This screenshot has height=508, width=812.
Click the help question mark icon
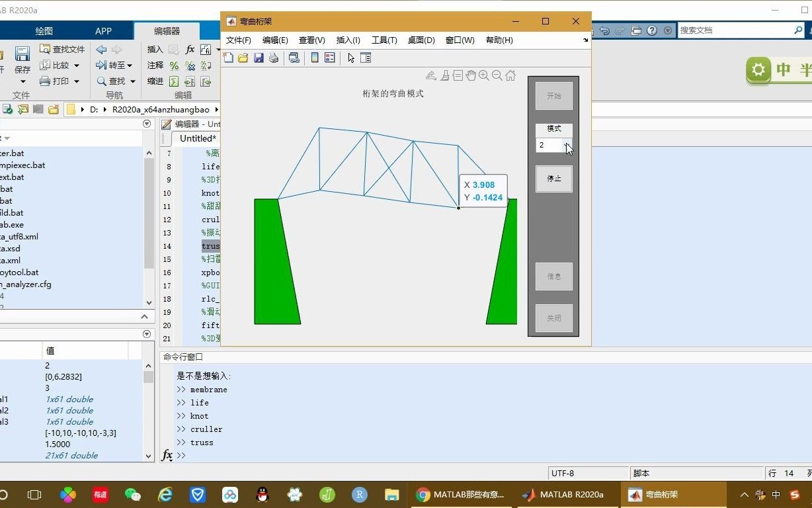(x=652, y=30)
